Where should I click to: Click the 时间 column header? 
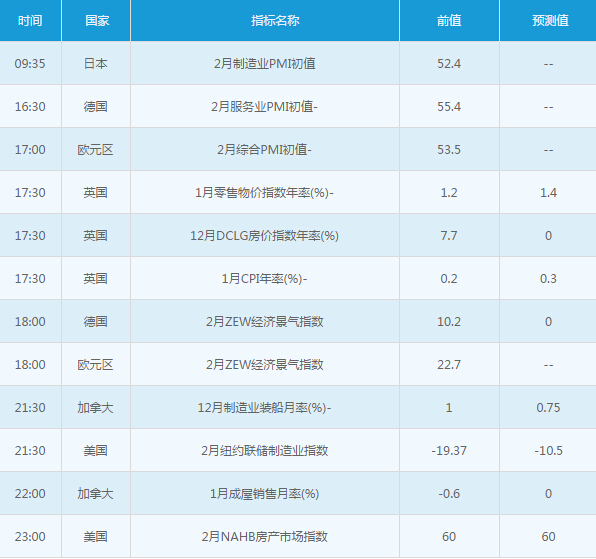(30, 21)
